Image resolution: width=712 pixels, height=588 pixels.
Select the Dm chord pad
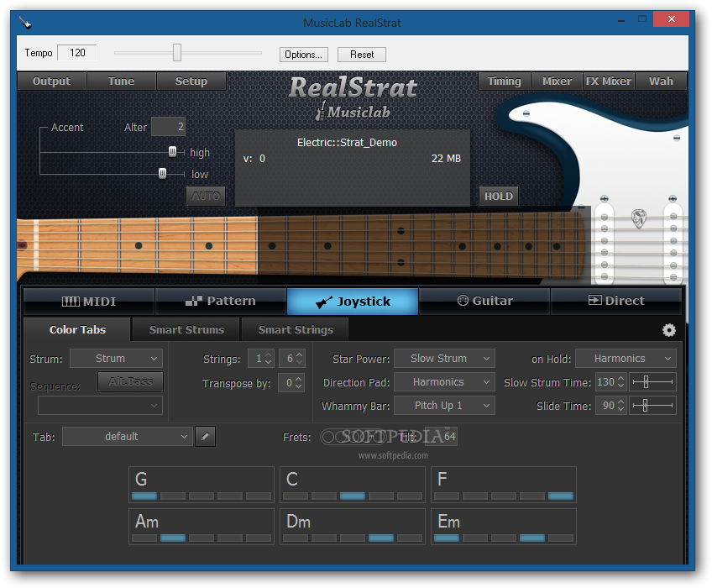353,527
